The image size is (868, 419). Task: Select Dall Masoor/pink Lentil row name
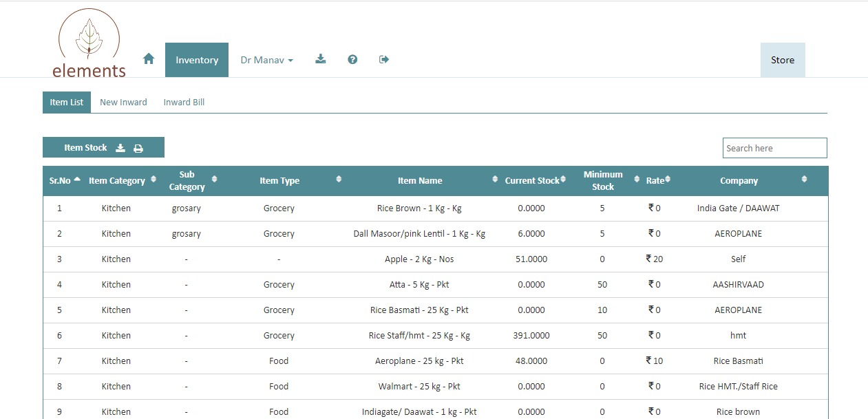click(419, 234)
